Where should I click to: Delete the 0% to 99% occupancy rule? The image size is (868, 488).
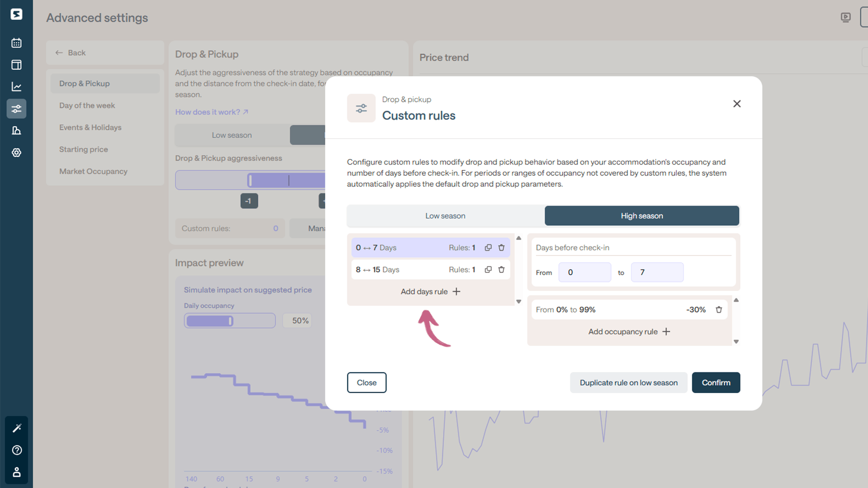tap(719, 310)
